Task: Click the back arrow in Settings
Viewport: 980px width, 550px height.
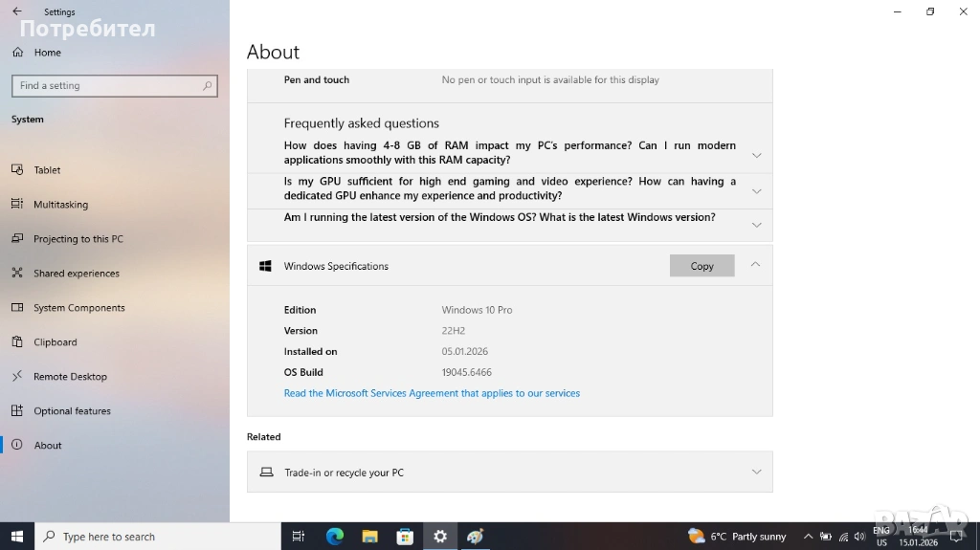Action: [x=16, y=11]
